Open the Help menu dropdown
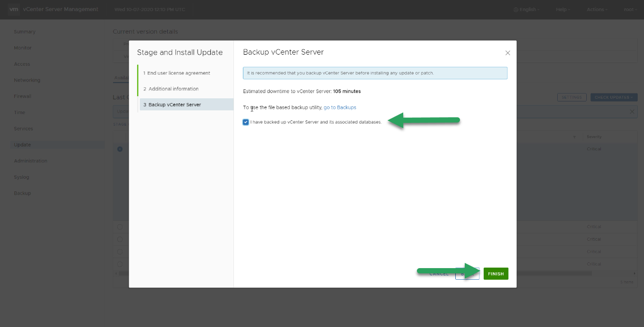Viewport: 644px width, 327px height. [x=563, y=9]
